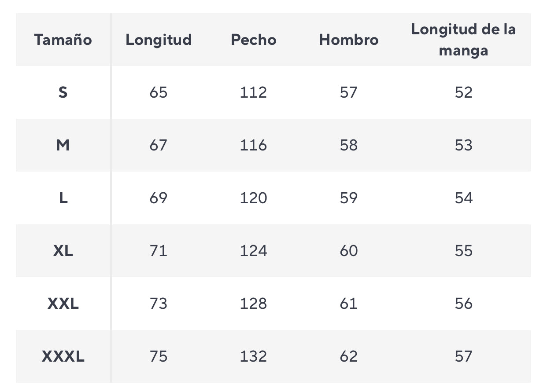Select the Pecho column header
547x392 pixels.
click(254, 40)
